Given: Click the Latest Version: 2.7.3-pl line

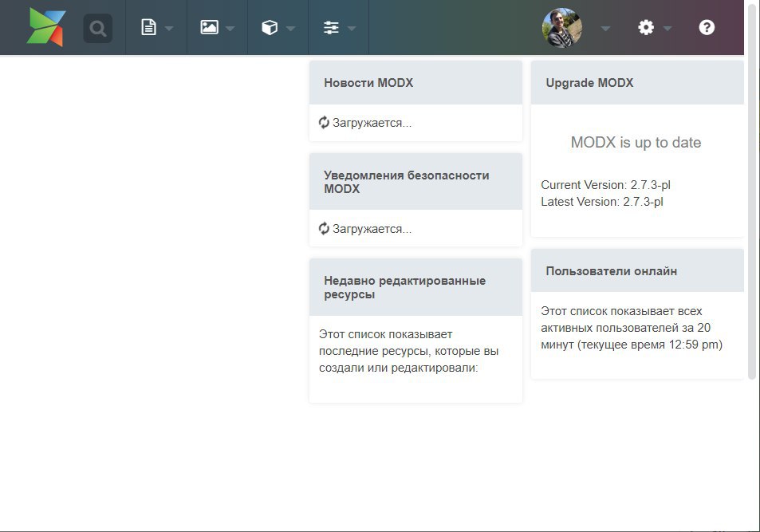Looking at the screenshot, I should pyautogui.click(x=602, y=202).
